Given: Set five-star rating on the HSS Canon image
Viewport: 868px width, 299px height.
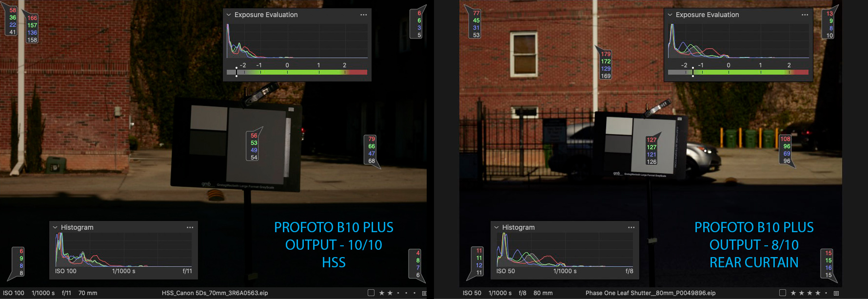Looking at the screenshot, I should tap(414, 293).
